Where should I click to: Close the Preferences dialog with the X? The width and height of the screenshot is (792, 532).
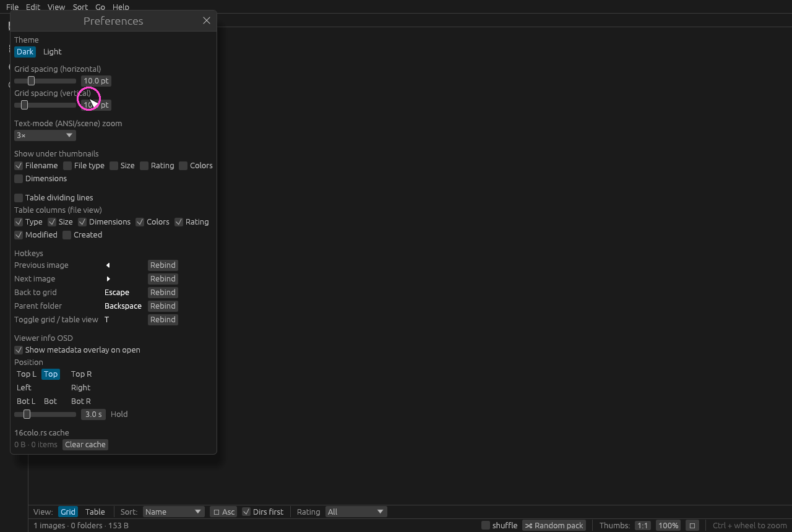pyautogui.click(x=207, y=20)
